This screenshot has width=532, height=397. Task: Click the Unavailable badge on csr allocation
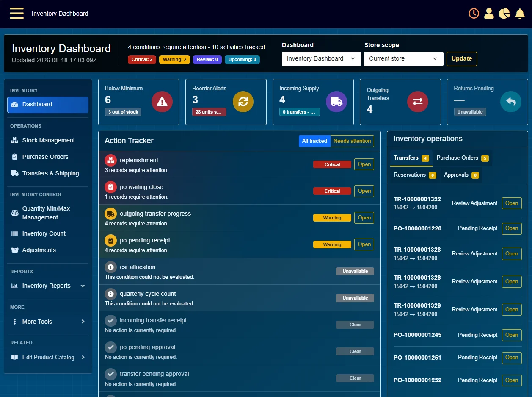pyautogui.click(x=355, y=271)
